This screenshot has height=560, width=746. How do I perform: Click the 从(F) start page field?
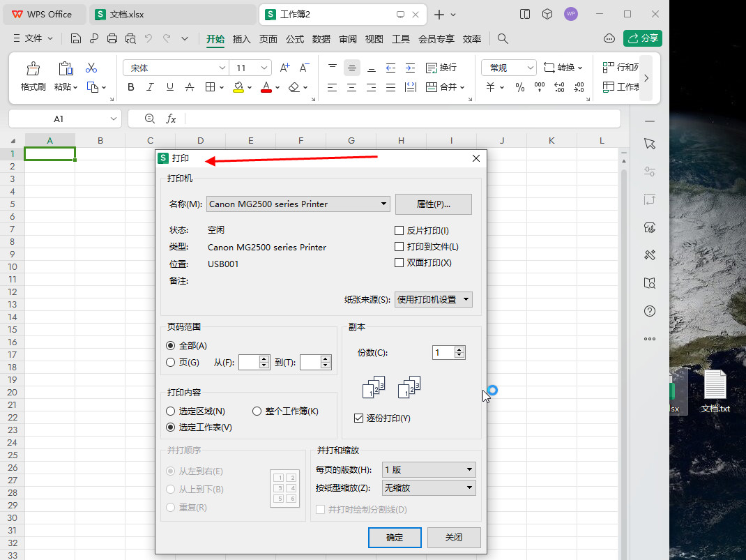[249, 363]
